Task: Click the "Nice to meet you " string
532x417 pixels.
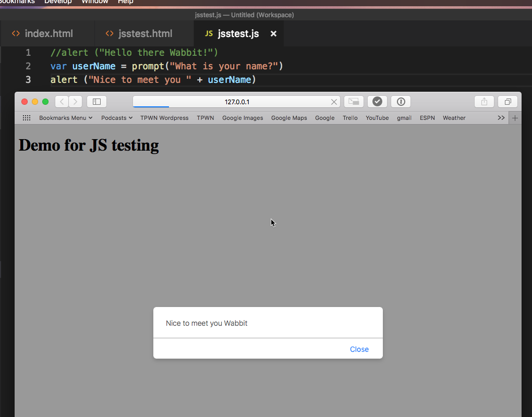Action: click(140, 80)
